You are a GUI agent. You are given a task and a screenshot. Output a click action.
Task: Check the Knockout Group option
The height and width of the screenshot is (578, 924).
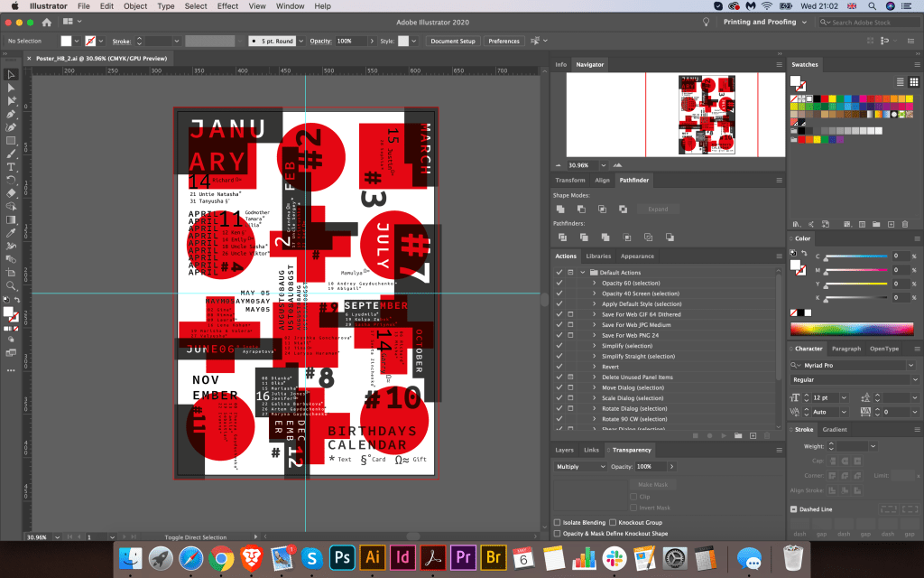coord(614,523)
